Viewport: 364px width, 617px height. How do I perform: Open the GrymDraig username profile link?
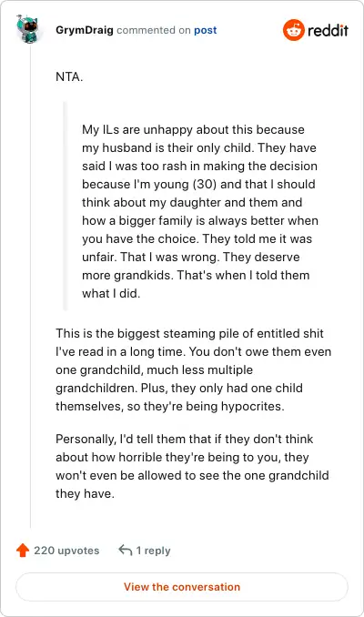coord(85,30)
